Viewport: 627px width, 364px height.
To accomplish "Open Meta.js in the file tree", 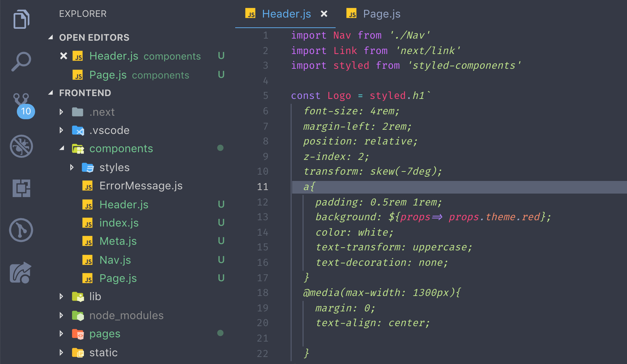I will coord(118,241).
